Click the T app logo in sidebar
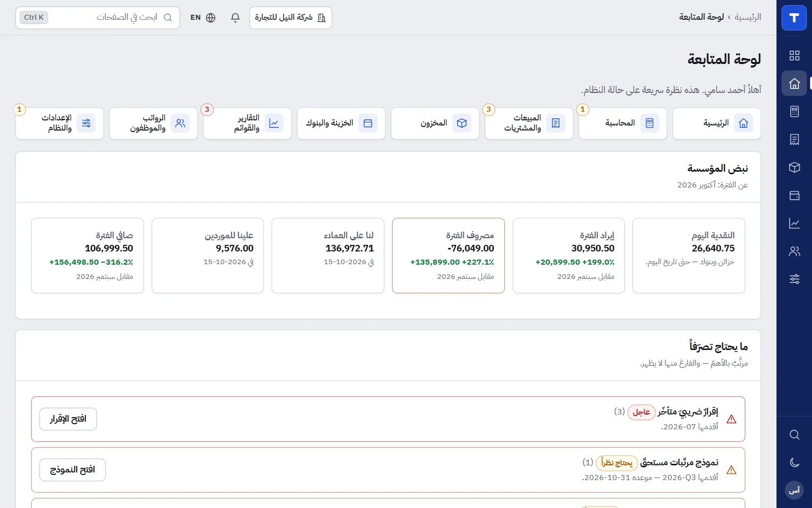This screenshot has height=508, width=812. pos(794,18)
